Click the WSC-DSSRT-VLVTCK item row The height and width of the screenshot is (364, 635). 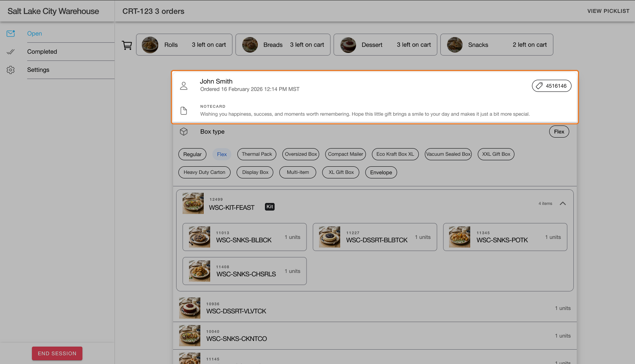tap(375, 308)
